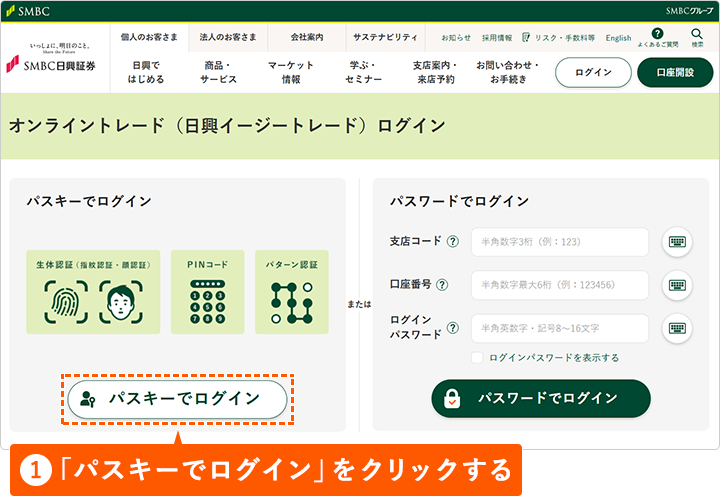Click the パスキーでログイン button
Viewport: 720px width, 497px height.
(x=177, y=398)
